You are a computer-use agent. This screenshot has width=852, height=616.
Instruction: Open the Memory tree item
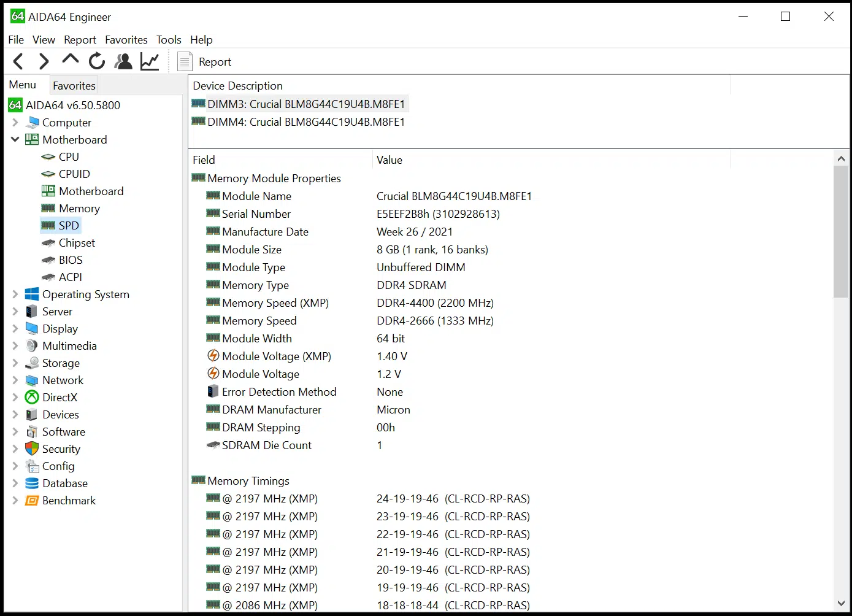click(x=79, y=209)
